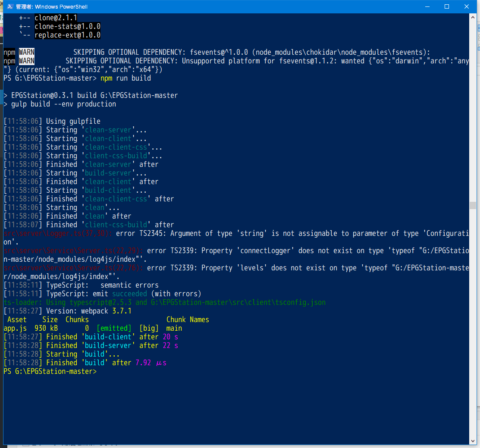Click the highlighted replace-ext@1.0.0 entry

tap(67, 35)
